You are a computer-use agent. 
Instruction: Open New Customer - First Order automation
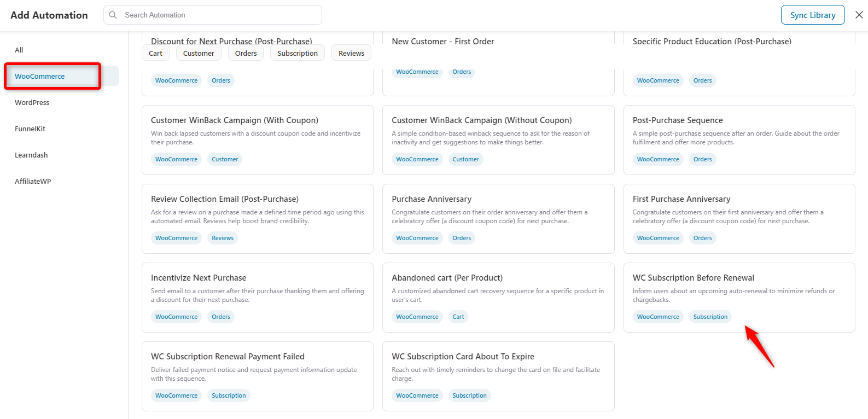pyautogui.click(x=443, y=41)
